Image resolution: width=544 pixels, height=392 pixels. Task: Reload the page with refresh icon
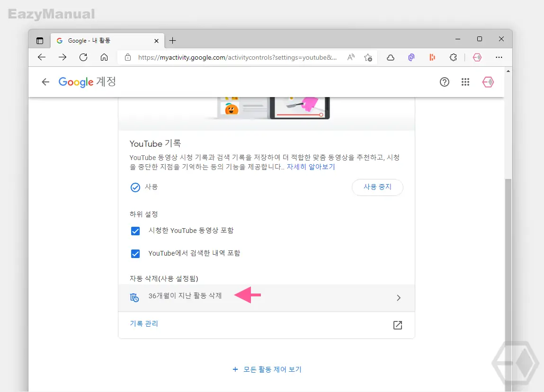pos(83,57)
